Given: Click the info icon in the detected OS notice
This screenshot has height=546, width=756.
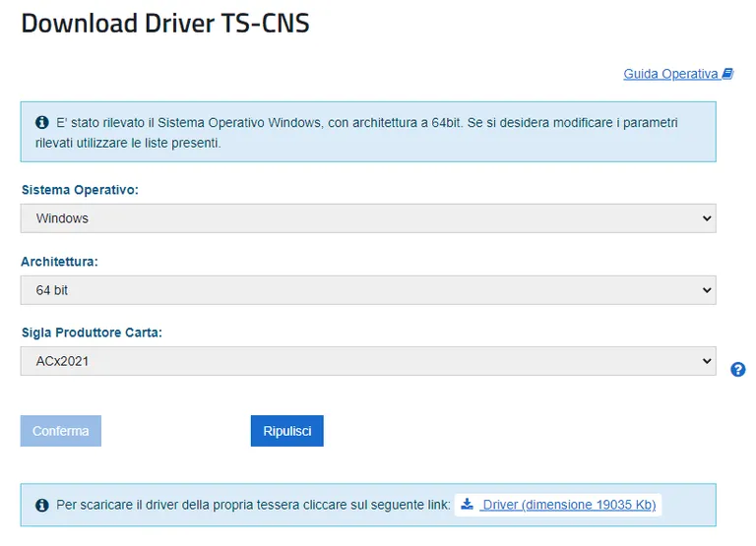Looking at the screenshot, I should point(42,122).
